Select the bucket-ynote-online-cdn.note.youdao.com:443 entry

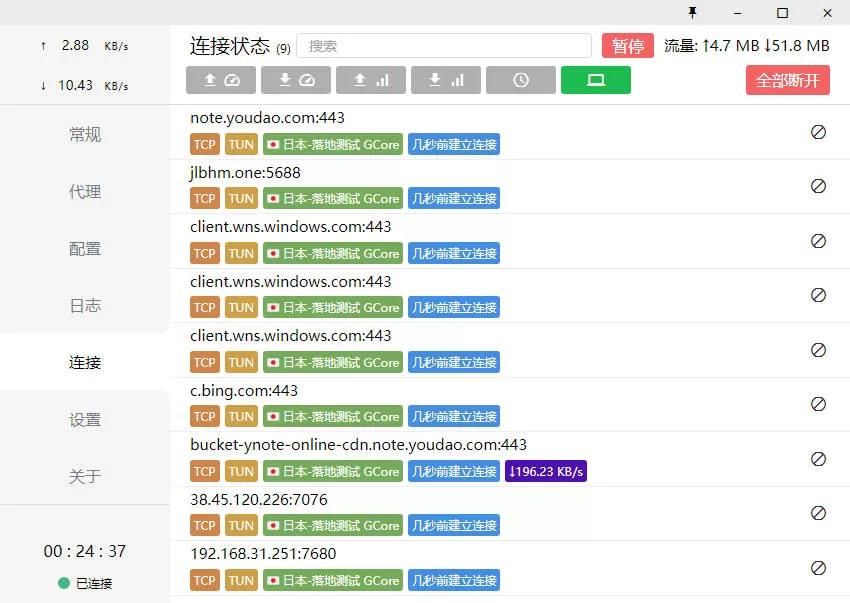click(358, 445)
